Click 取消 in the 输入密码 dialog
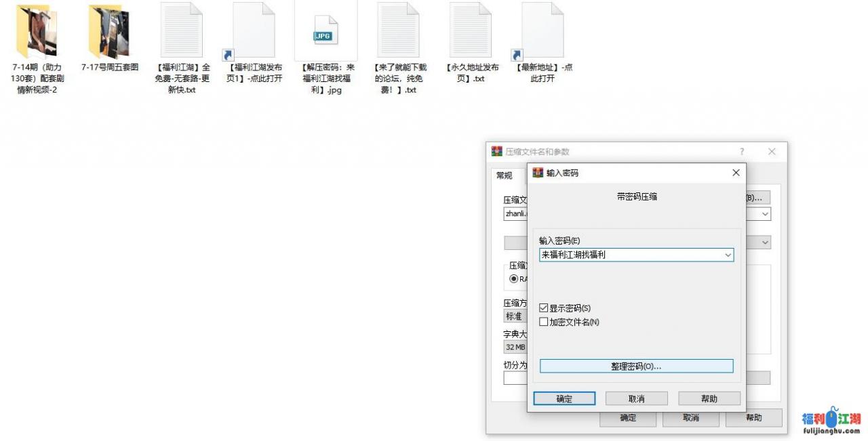 tap(636, 399)
